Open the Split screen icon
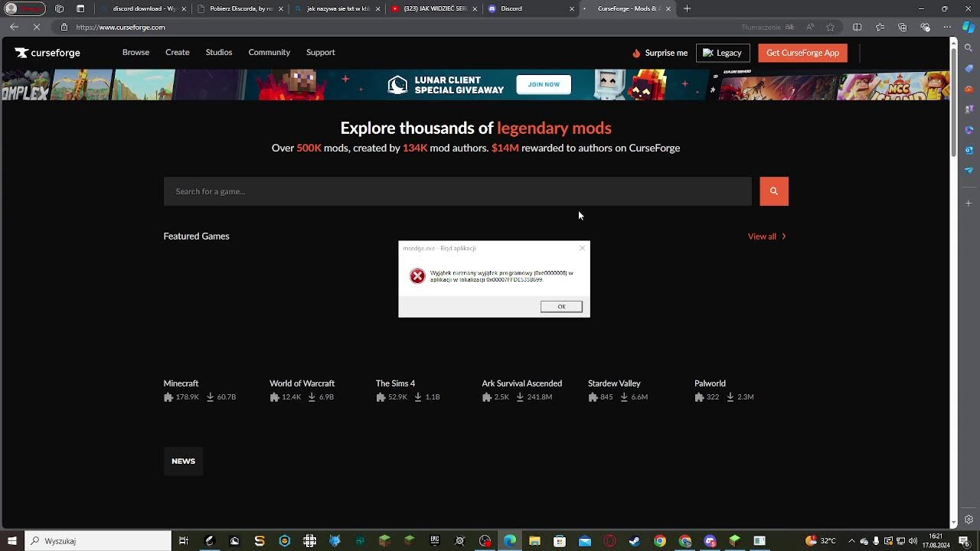980x551 pixels. [x=857, y=27]
